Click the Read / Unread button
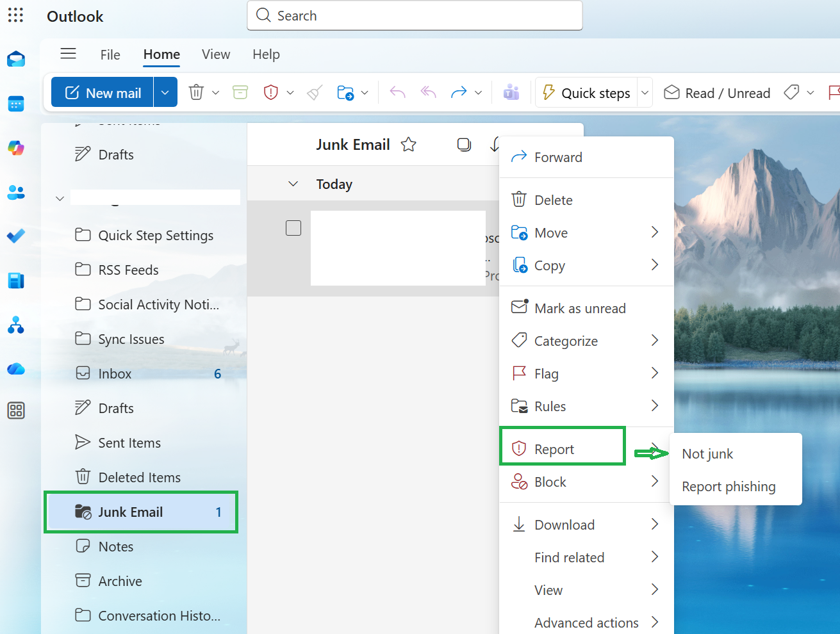Screen dimensions: 840x634 (716, 93)
